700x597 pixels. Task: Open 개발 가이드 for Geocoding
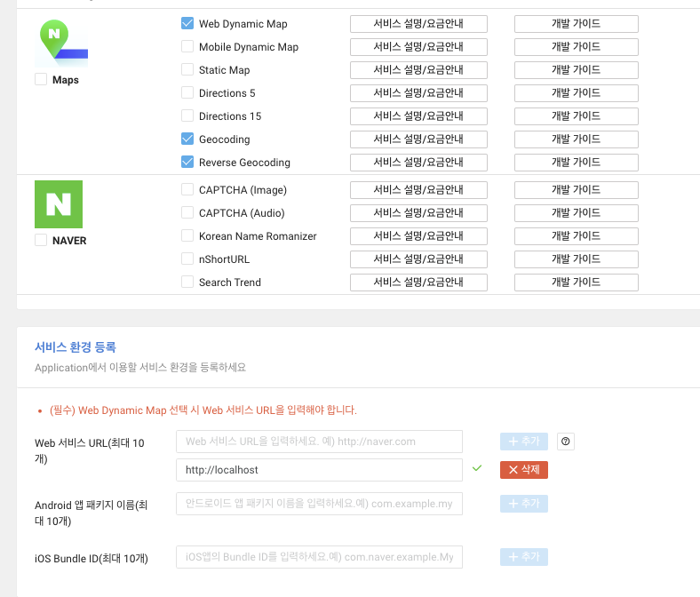point(576,139)
